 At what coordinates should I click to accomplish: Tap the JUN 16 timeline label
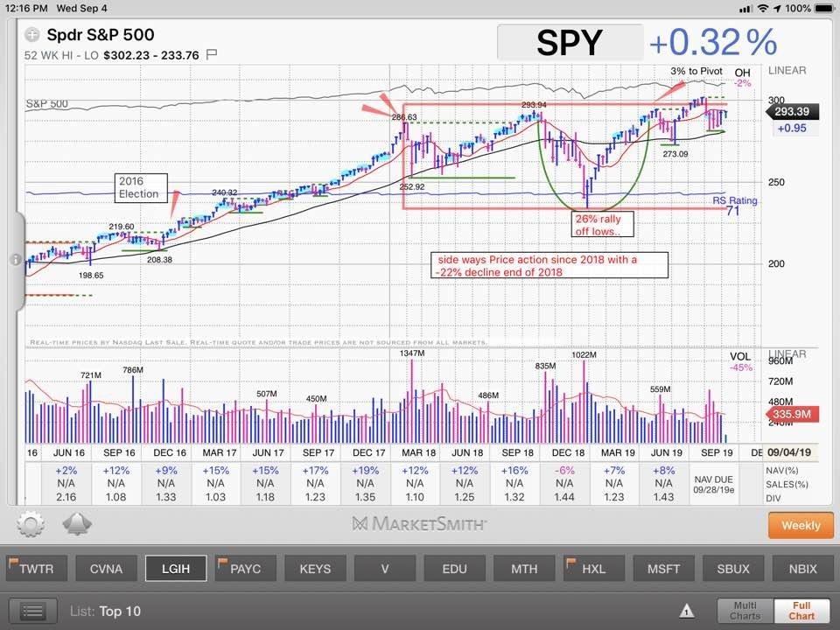pos(68,452)
